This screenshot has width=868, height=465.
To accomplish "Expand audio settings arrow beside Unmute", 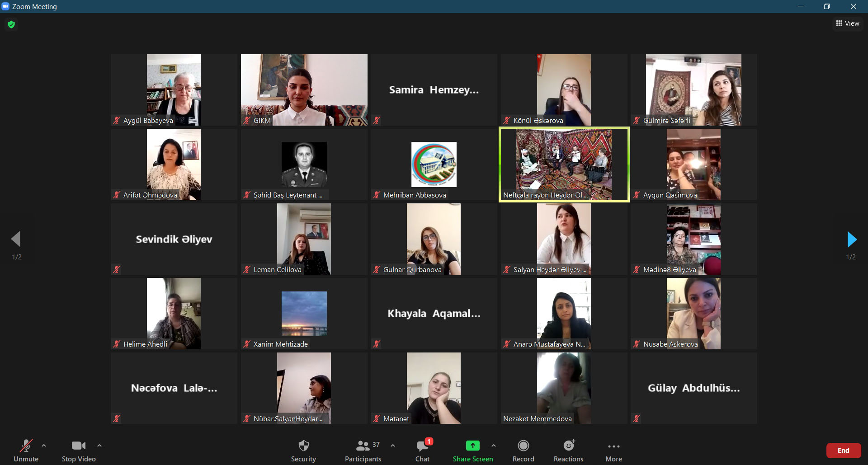I will 44,446.
